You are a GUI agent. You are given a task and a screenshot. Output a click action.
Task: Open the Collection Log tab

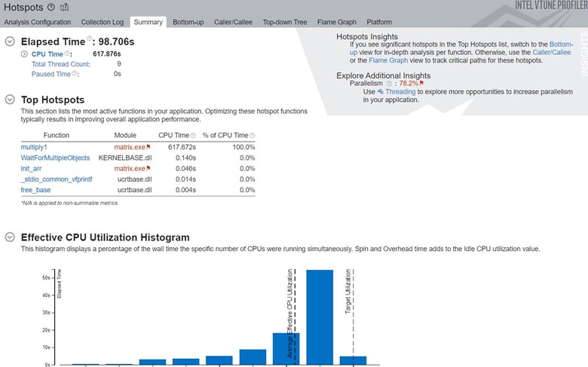coord(103,22)
